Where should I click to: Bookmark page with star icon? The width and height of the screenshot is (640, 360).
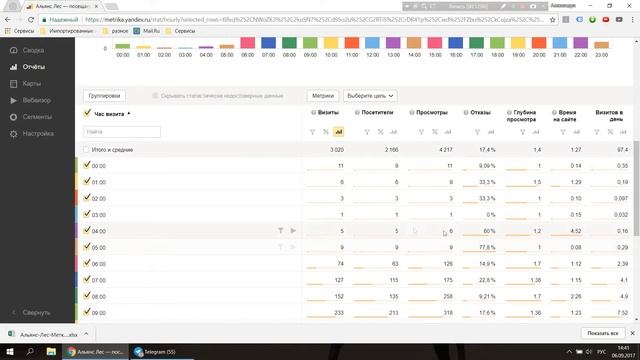553,19
